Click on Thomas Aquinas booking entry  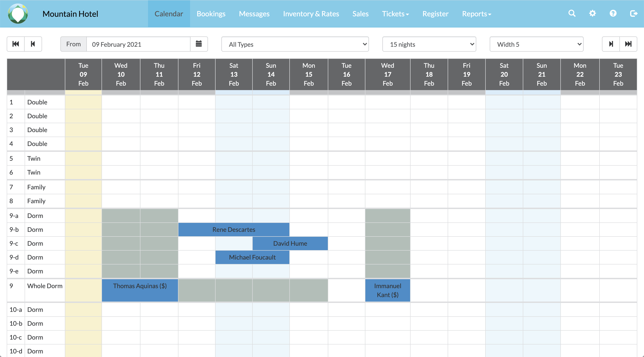click(x=140, y=286)
